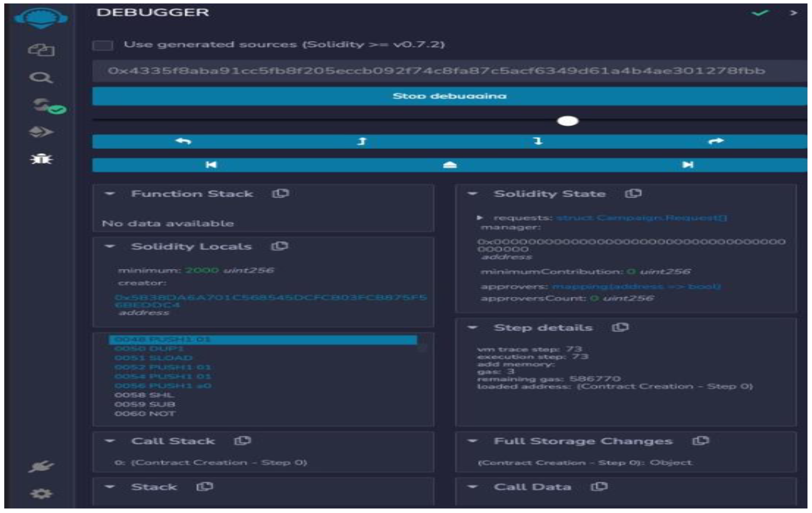Open the Plugin manager plug icon
812x513 pixels.
click(41, 466)
